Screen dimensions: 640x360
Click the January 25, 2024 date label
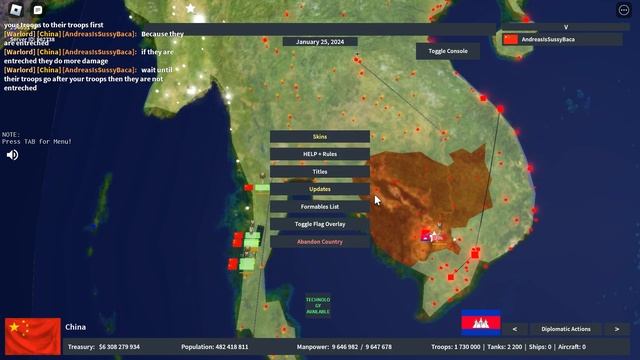320,42
